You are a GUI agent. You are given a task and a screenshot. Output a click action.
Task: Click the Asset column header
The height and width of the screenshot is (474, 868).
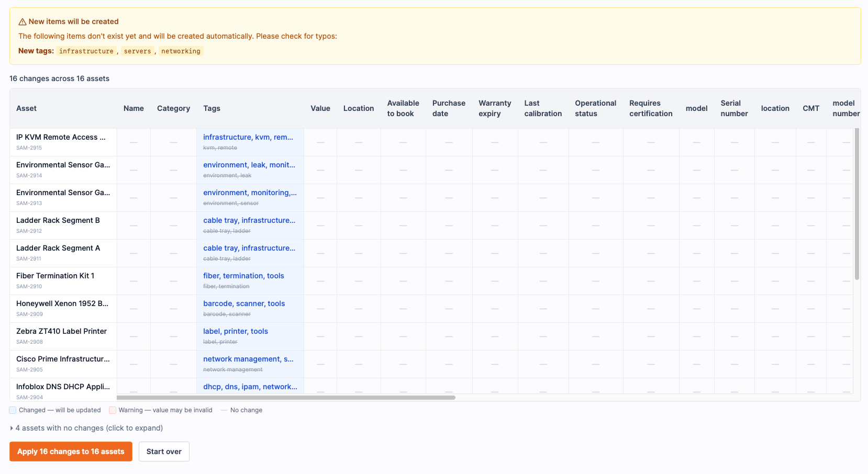pyautogui.click(x=26, y=108)
